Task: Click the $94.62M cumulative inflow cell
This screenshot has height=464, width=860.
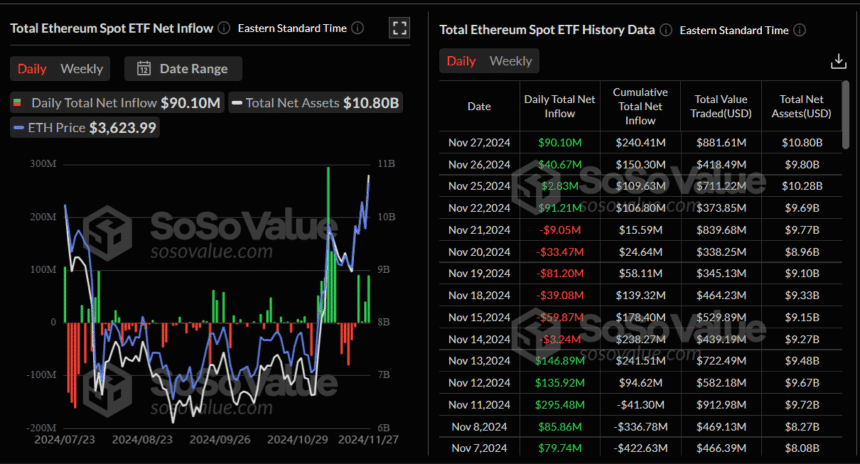Action: tap(640, 383)
